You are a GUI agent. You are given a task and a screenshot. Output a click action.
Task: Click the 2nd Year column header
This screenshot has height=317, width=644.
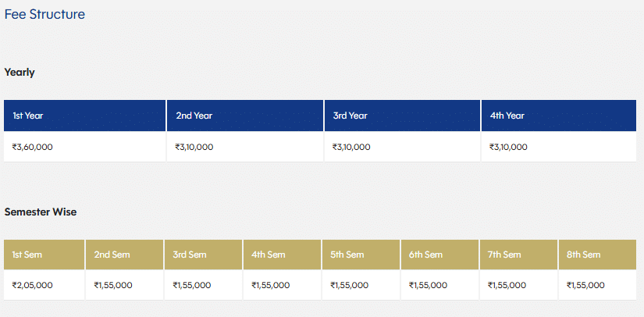194,116
